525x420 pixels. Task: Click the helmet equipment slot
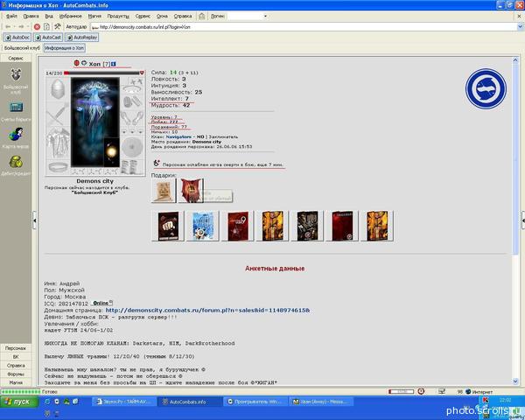click(58, 88)
